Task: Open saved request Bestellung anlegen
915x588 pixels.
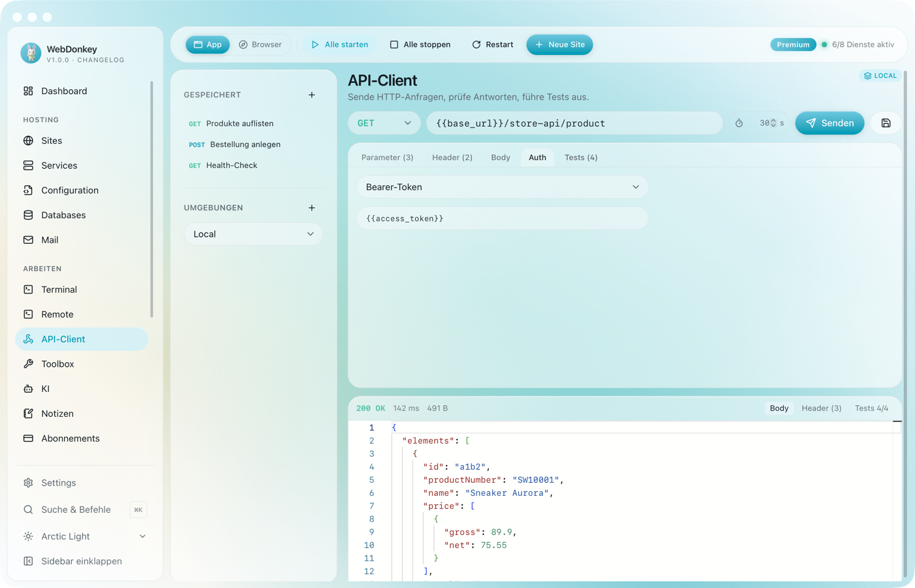Action: [254, 144]
